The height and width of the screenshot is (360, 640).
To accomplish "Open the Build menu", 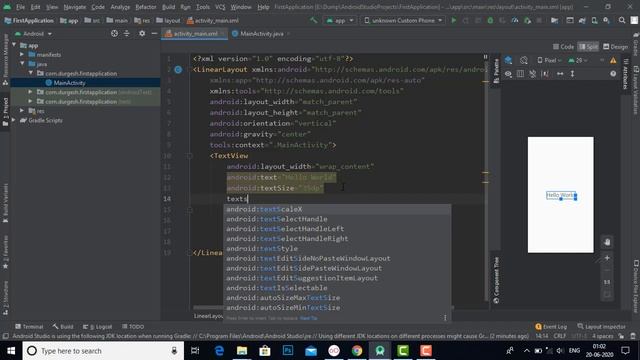I will tap(168, 7).
